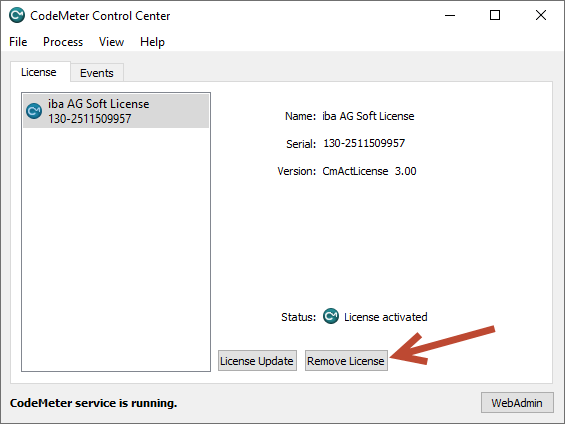Screen dimensions: 565x424
Task: Click the License activated status text
Action: [386, 317]
